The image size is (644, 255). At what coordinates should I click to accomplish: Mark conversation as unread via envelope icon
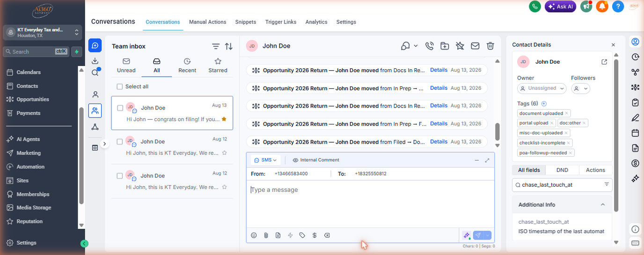click(x=475, y=46)
